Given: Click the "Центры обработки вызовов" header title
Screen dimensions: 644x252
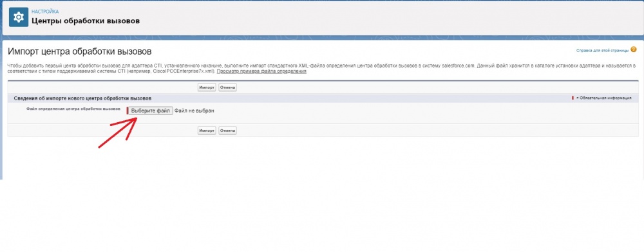Looking at the screenshot, I should point(86,21).
